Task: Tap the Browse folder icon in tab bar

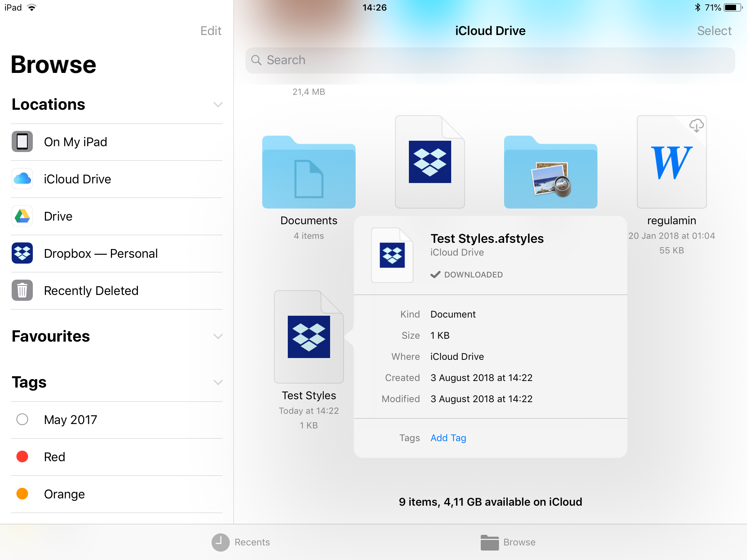Action: point(489,542)
